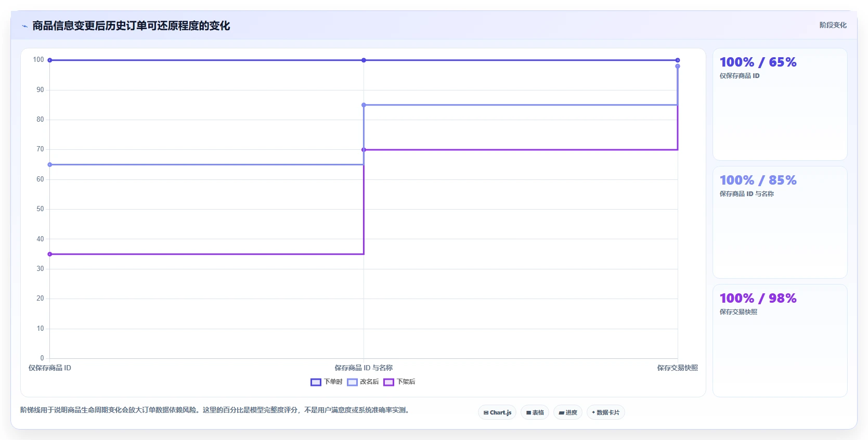Click the icon beside the chart title

24,26
